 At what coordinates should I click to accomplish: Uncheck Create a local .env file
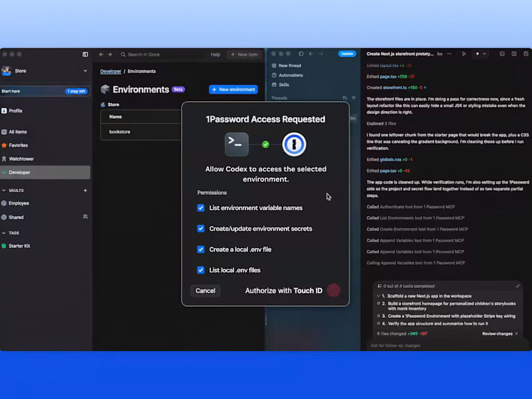tap(201, 249)
